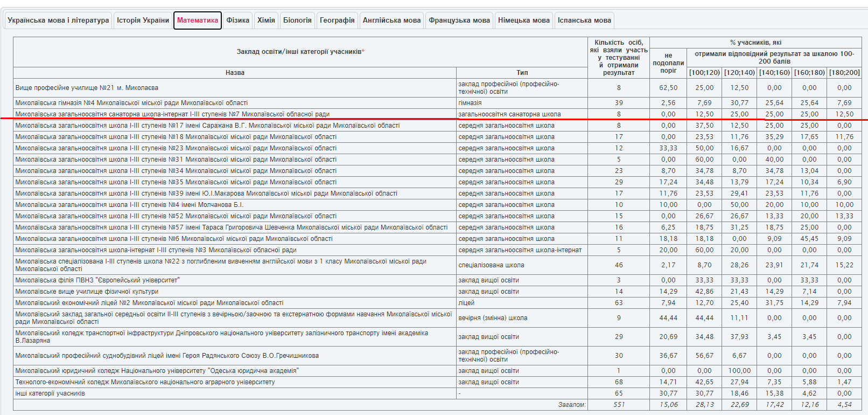Click participant count 68 for Технолого-економічний коледж
The height and width of the screenshot is (415, 868).
coord(619,382)
